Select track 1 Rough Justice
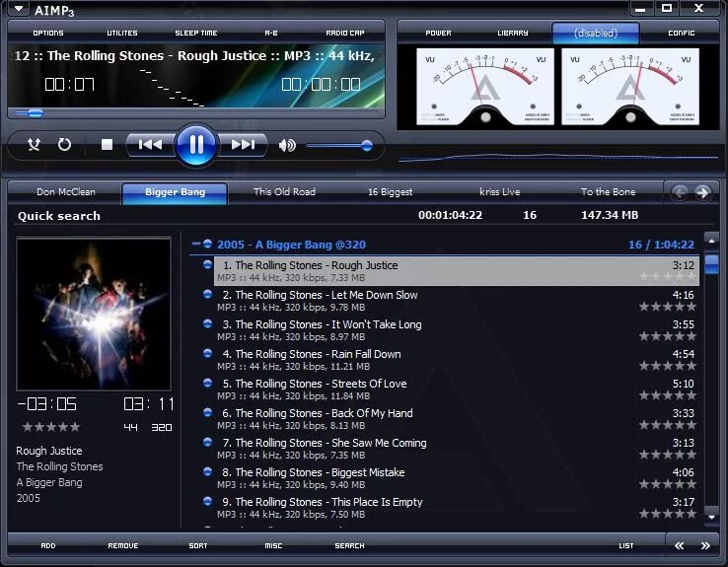 click(457, 271)
